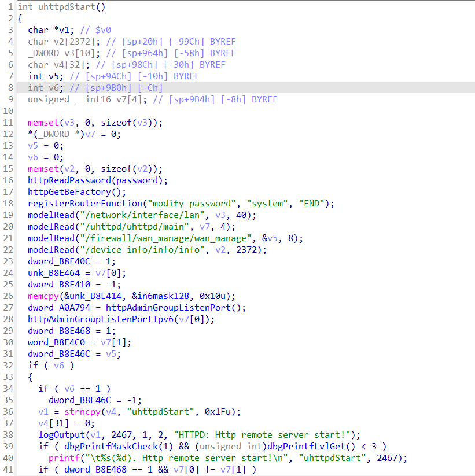The width and height of the screenshot is (475, 476).
Task: Click the "/firewall/wan_manage/wan_manage" string
Action: pos(165,238)
